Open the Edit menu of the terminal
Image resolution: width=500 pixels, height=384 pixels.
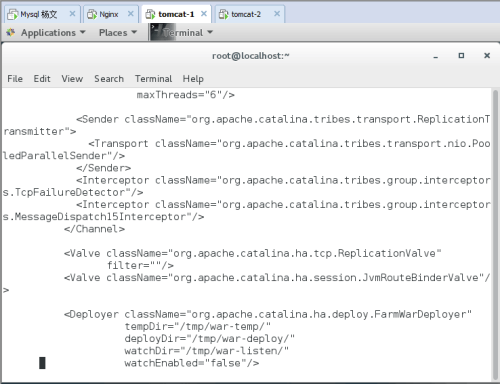(42, 79)
